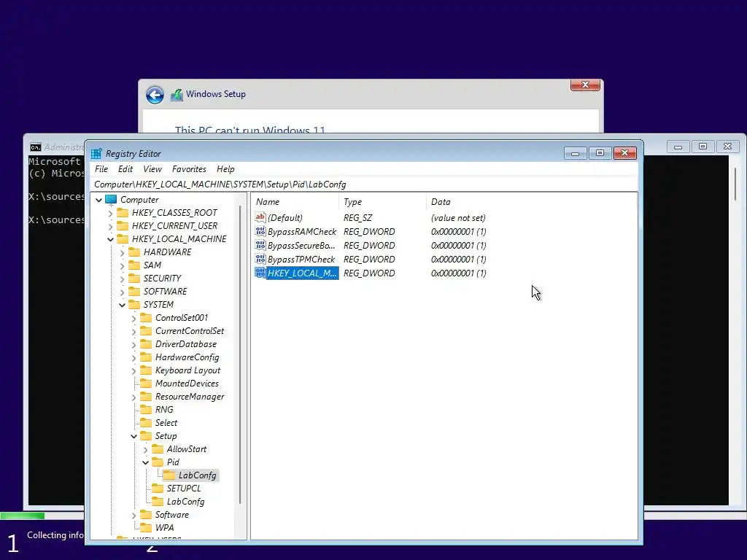
Task: Click the Command Prompt window icon
Action: [x=36, y=147]
